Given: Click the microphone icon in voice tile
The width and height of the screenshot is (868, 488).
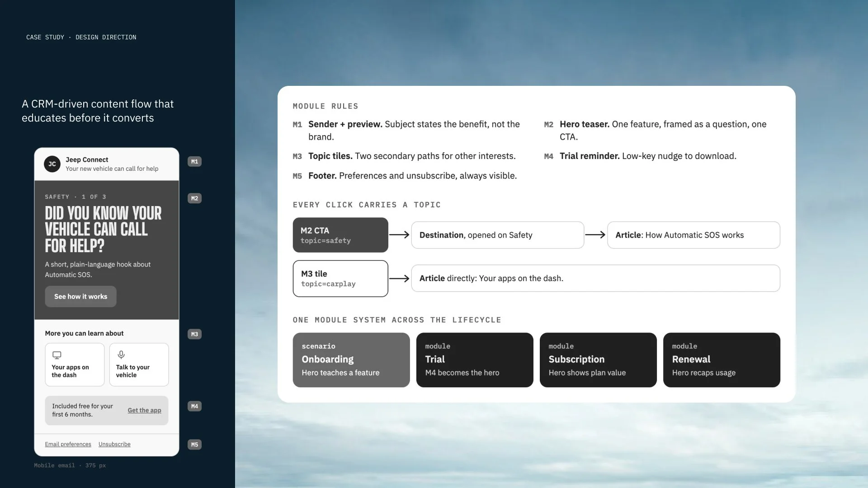Looking at the screenshot, I should [x=121, y=355].
